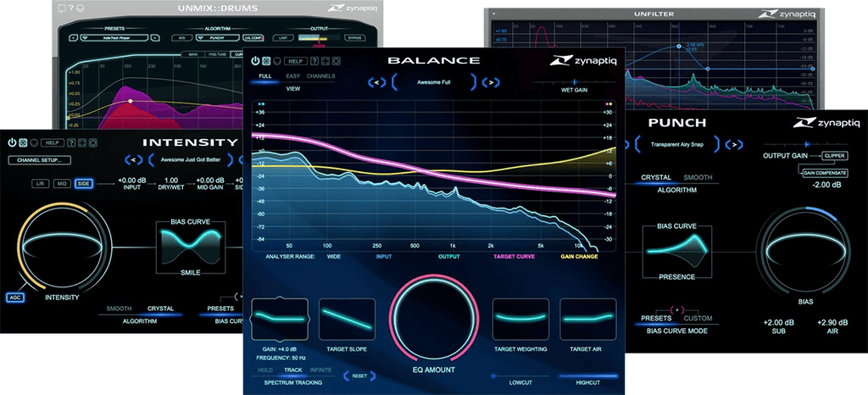Viewport: 868px width, 395px height.
Task: Open the Main tab in Unmix Drums
Action: (193, 54)
